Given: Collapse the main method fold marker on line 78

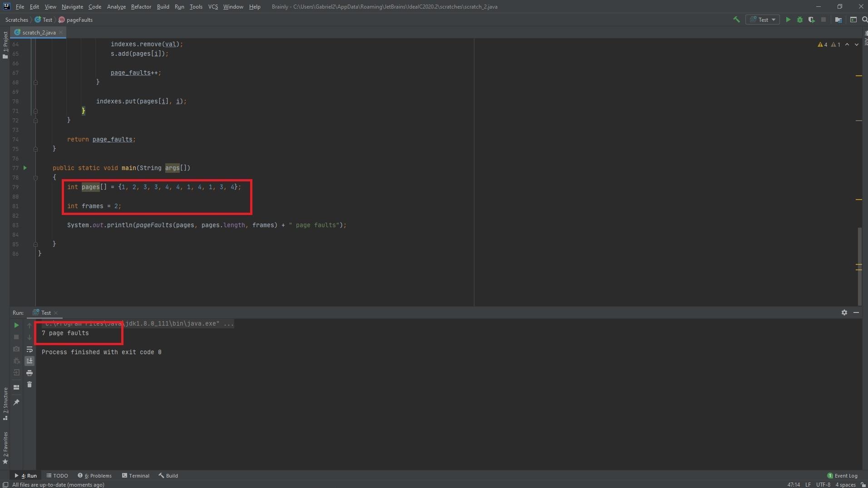Looking at the screenshot, I should (x=35, y=178).
